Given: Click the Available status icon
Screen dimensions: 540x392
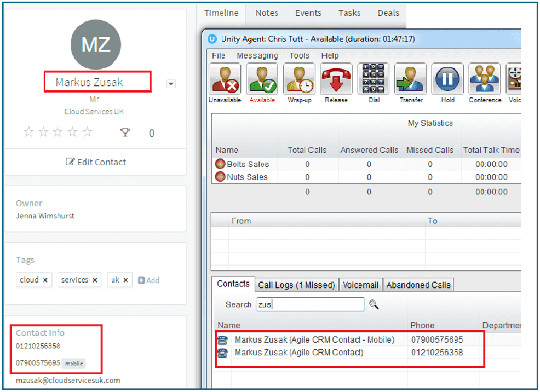Looking at the screenshot, I should [262, 79].
